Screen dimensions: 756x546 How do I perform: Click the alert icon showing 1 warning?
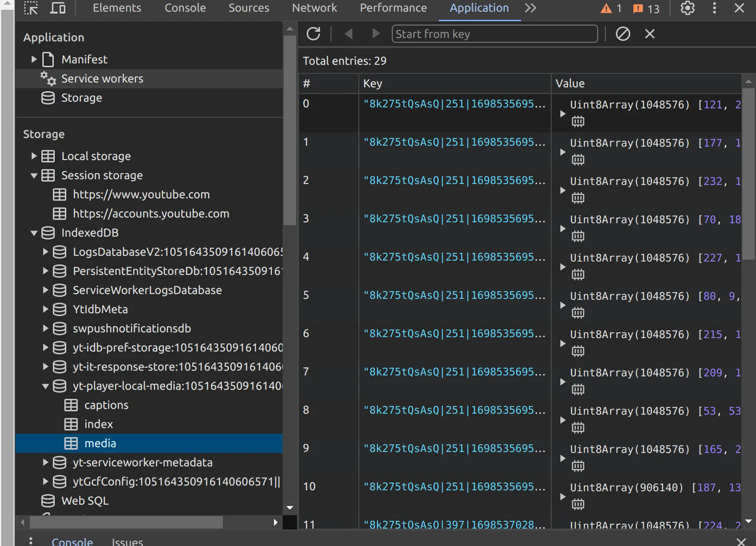point(610,8)
